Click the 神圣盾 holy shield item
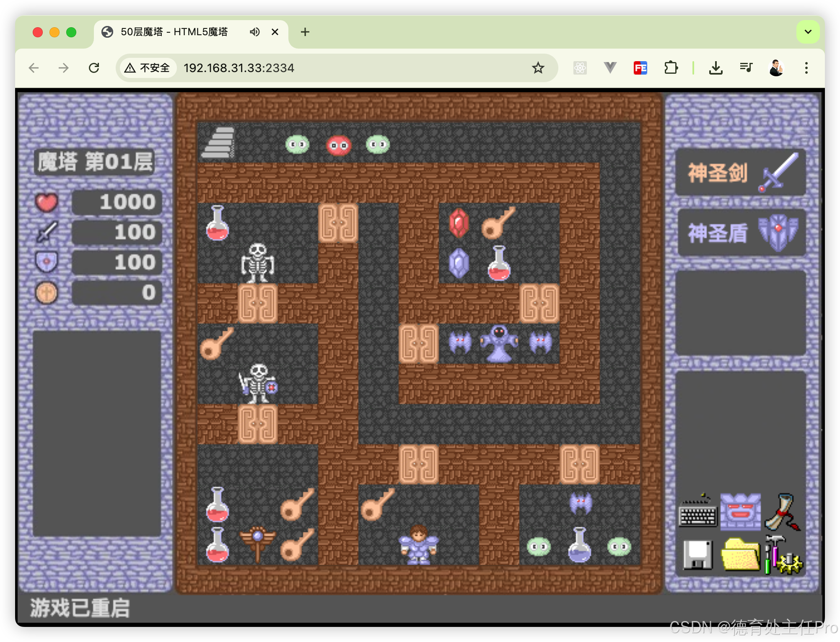Screen dimensions: 840x642 [x=741, y=233]
